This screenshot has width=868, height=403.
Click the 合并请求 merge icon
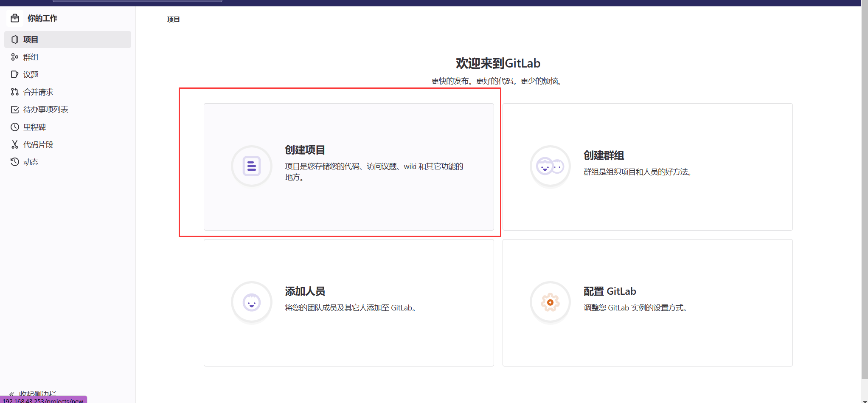coord(15,92)
